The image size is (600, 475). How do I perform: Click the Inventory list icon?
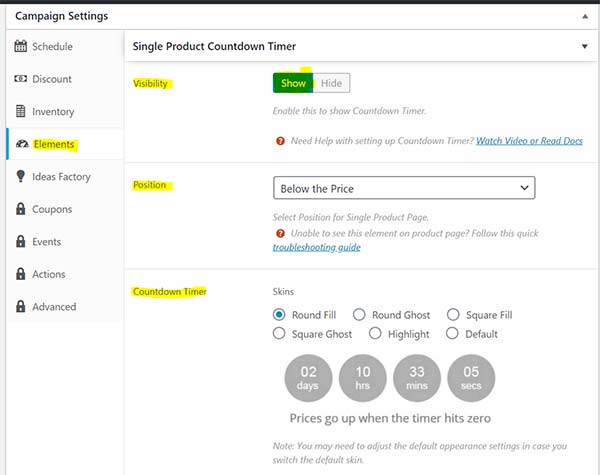click(x=21, y=111)
